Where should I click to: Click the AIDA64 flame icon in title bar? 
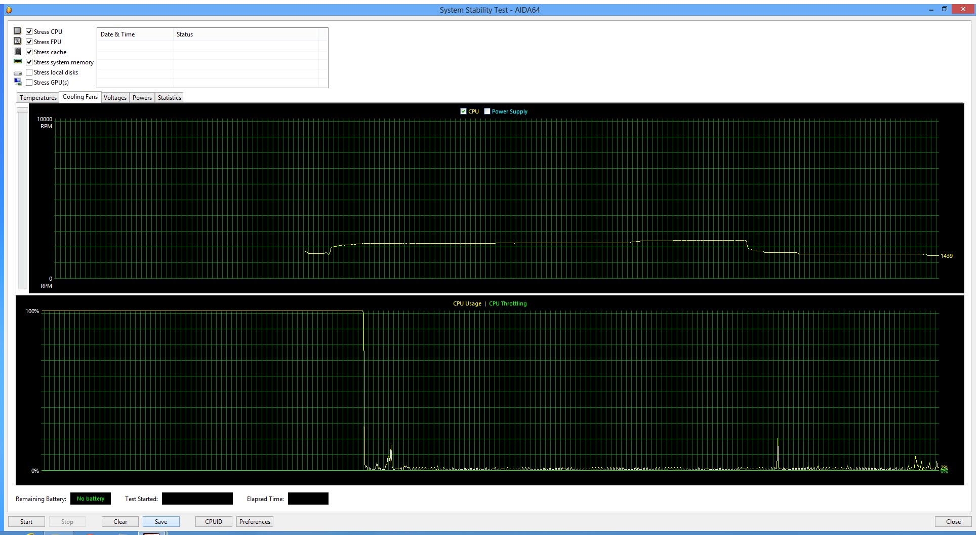tap(9, 10)
